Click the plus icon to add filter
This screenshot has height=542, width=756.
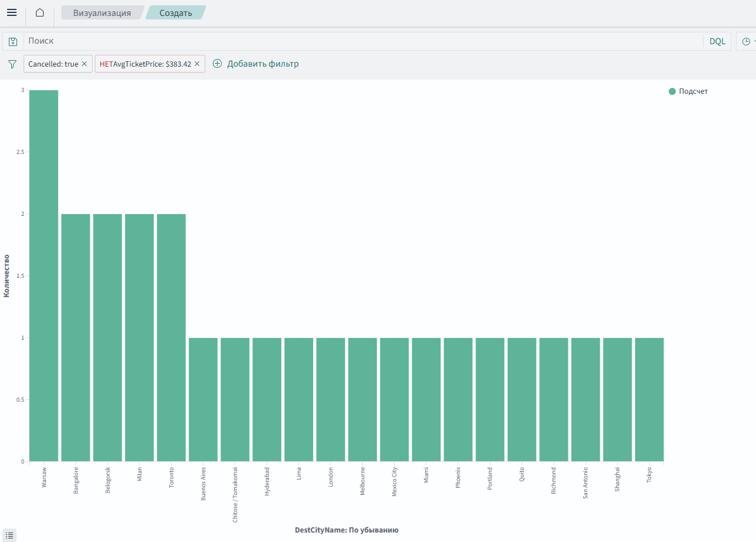pos(217,64)
